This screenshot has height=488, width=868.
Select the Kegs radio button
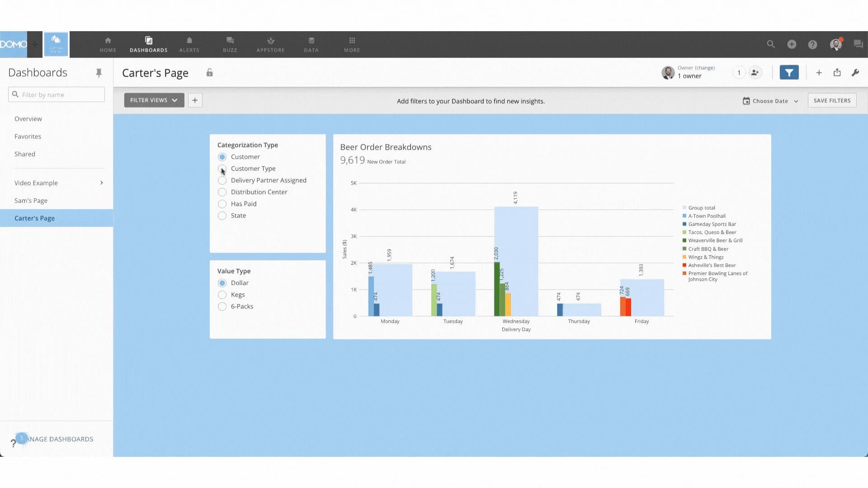222,295
